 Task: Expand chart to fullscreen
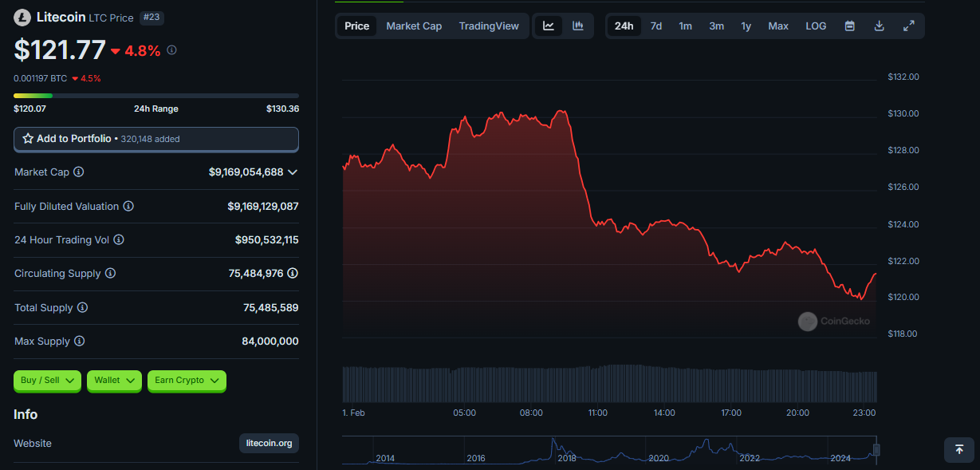tap(908, 26)
